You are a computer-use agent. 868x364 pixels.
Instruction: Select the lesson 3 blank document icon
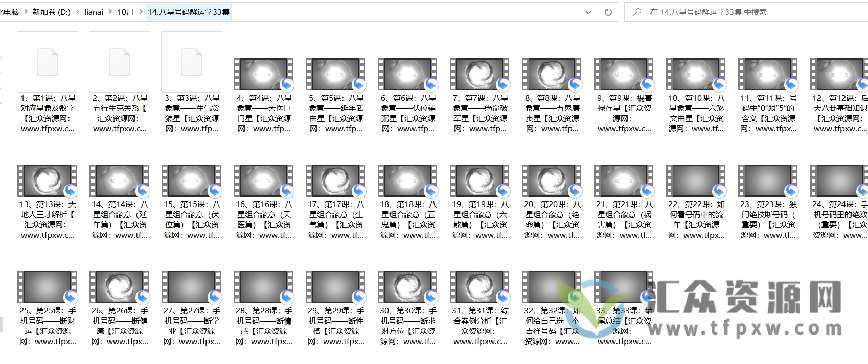coord(192,62)
